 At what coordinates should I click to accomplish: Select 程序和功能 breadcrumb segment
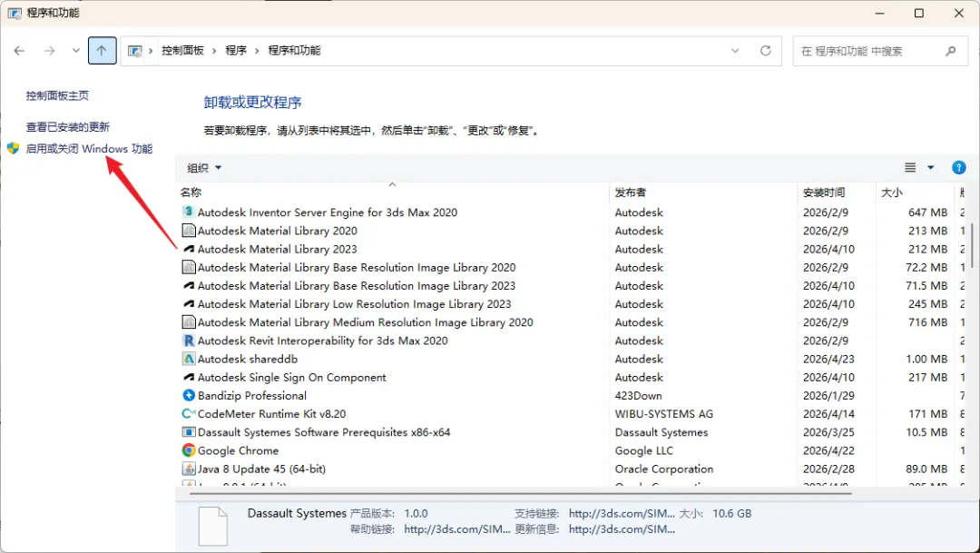pos(294,51)
